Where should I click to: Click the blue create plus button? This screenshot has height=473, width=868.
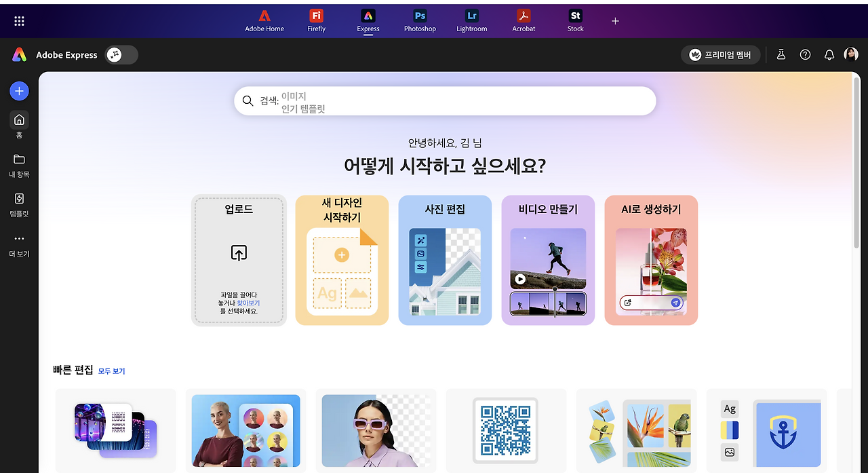click(19, 91)
